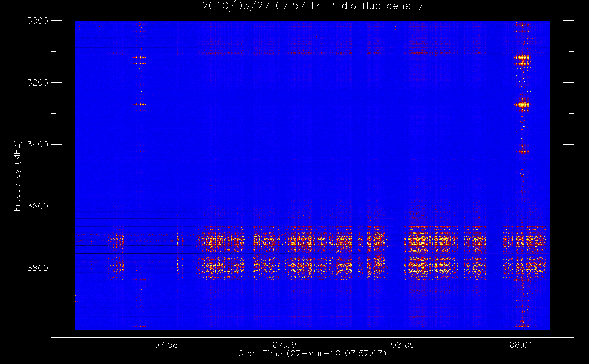This screenshot has height=364, width=589.
Task: Click the 'Start Time (27-Mar-10 07:57:07)' axis label
Action: click(x=312, y=353)
